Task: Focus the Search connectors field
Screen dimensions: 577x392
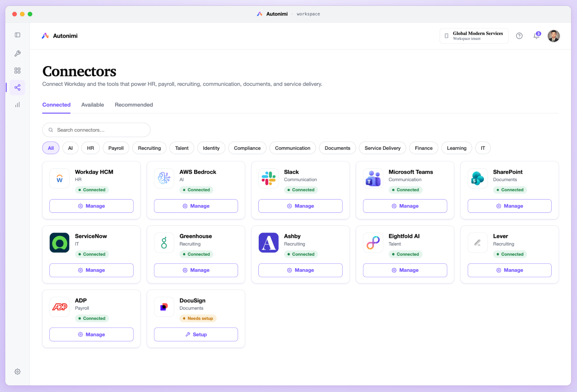Action: (x=96, y=130)
